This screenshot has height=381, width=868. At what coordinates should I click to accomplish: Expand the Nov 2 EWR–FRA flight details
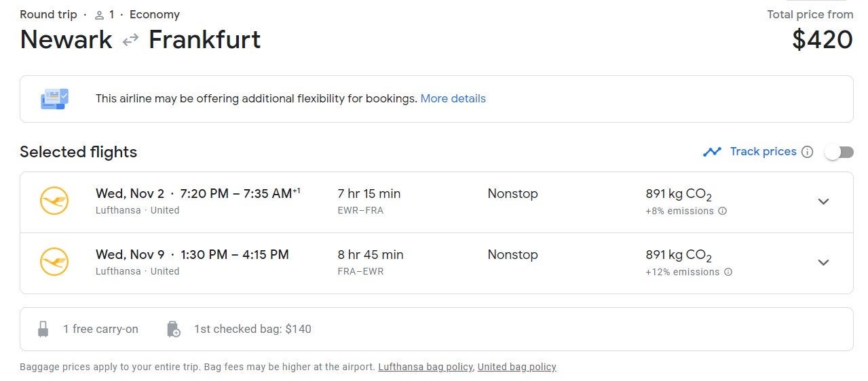(x=823, y=201)
